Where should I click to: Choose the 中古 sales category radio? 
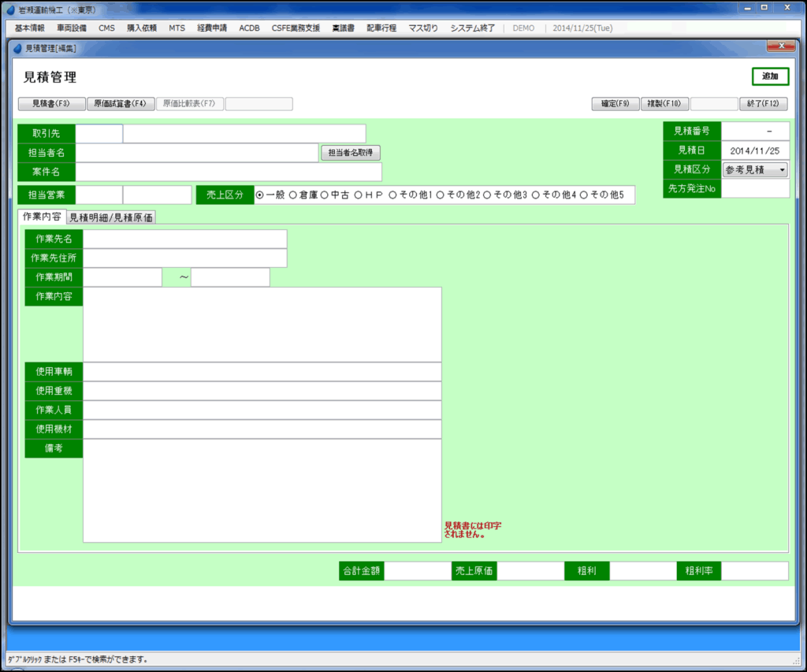[x=325, y=195]
